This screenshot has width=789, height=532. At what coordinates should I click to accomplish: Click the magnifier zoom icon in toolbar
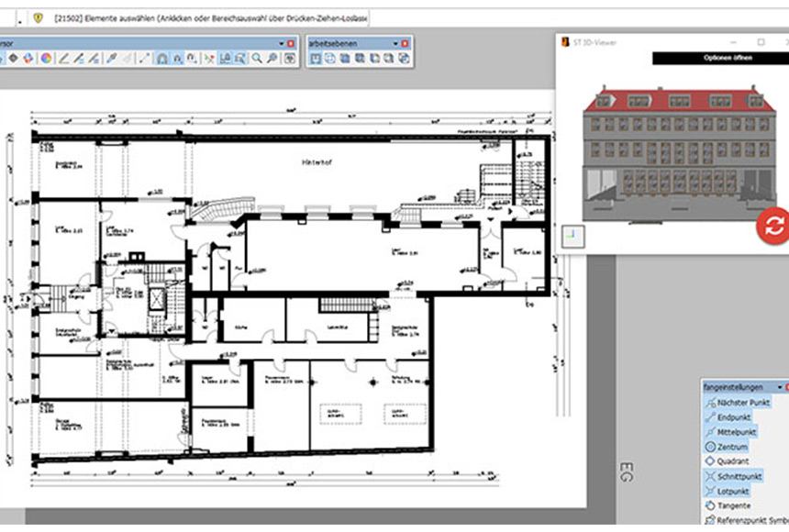256,59
